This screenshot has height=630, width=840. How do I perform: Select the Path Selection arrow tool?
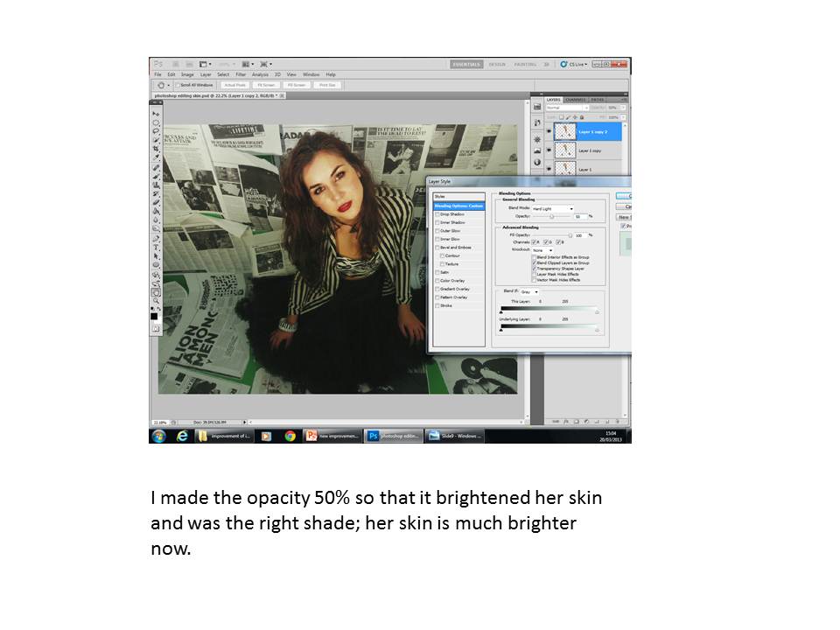(x=156, y=256)
